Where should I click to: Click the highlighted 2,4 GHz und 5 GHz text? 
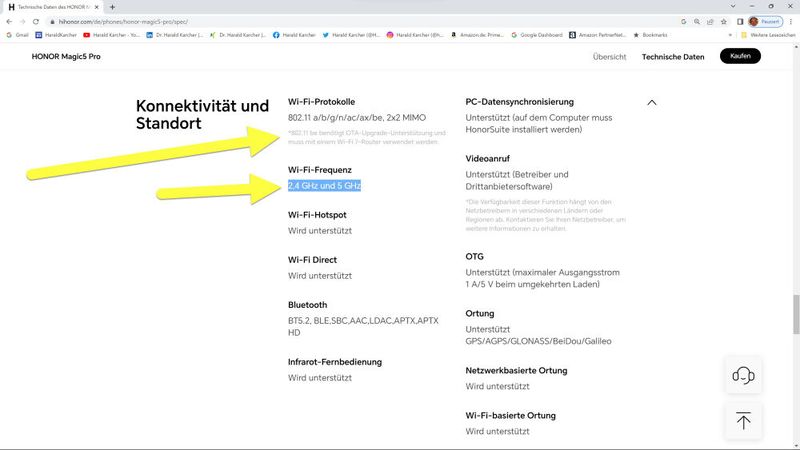point(324,186)
